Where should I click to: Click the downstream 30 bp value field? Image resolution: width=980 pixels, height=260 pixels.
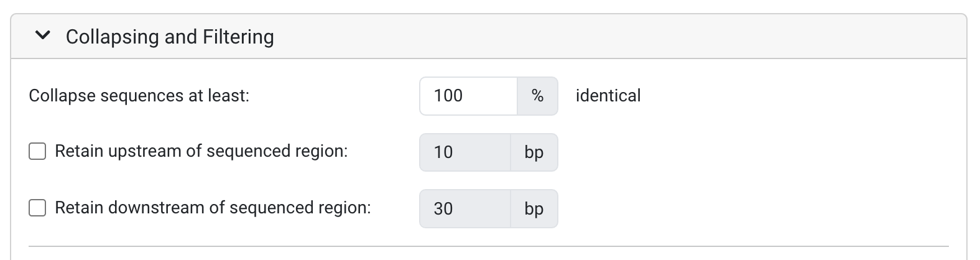click(465, 208)
